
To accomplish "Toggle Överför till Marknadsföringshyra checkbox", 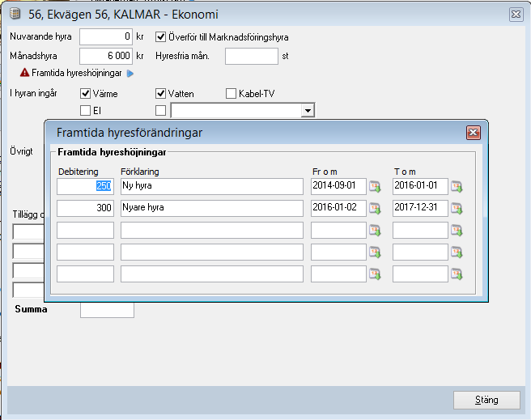I will pos(160,37).
